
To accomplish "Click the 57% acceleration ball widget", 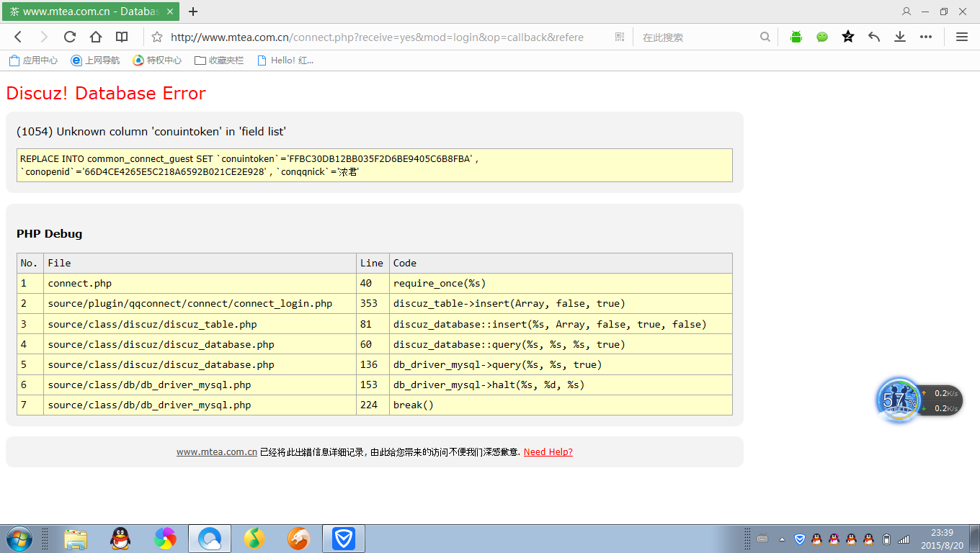I will [x=899, y=400].
